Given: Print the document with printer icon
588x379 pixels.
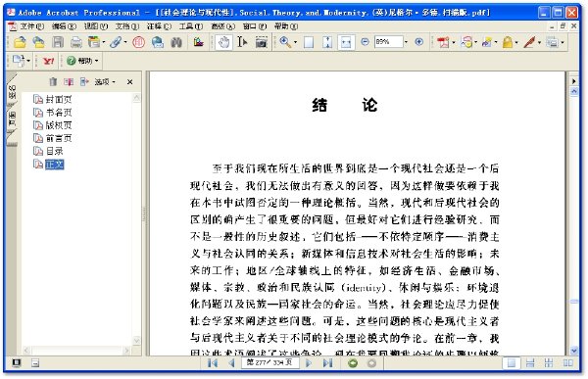Looking at the screenshot, I should (76, 42).
